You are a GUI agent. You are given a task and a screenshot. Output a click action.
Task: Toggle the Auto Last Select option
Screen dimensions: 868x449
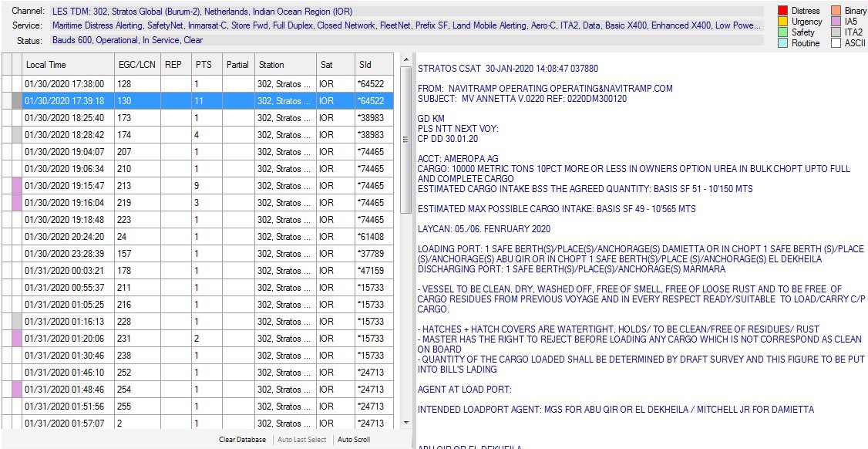pyautogui.click(x=301, y=440)
